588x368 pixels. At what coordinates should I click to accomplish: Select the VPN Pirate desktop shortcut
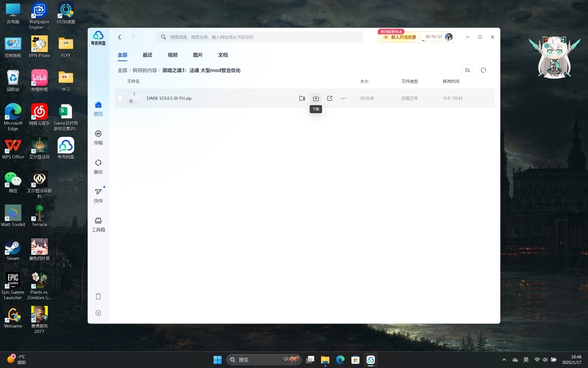[x=40, y=47]
